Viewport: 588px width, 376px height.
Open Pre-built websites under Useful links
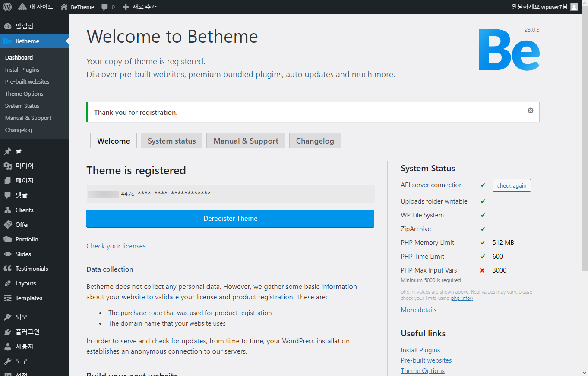426,360
